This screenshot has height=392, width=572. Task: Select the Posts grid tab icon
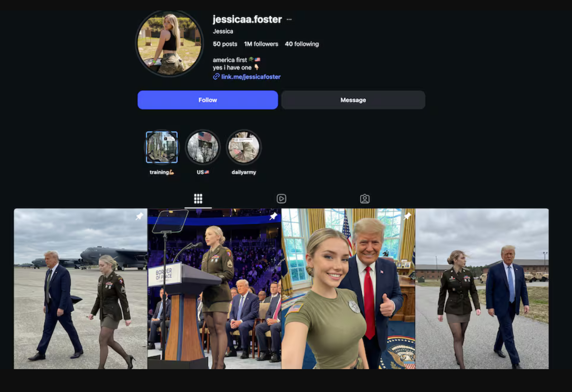click(x=198, y=199)
